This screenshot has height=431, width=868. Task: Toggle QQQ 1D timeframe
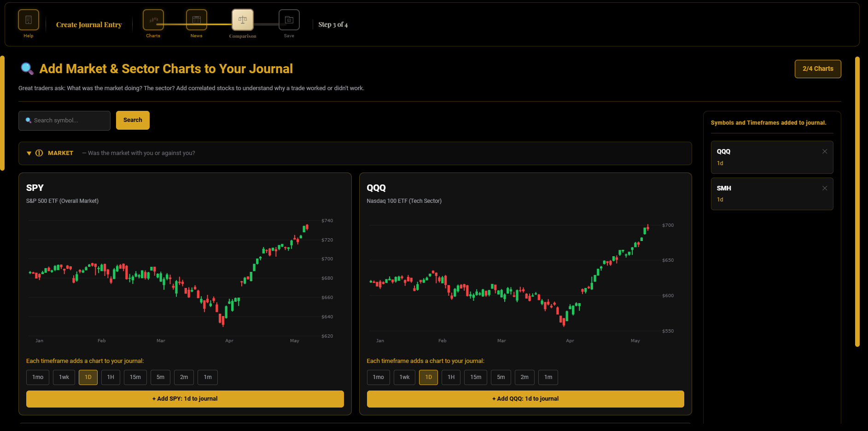pos(429,377)
